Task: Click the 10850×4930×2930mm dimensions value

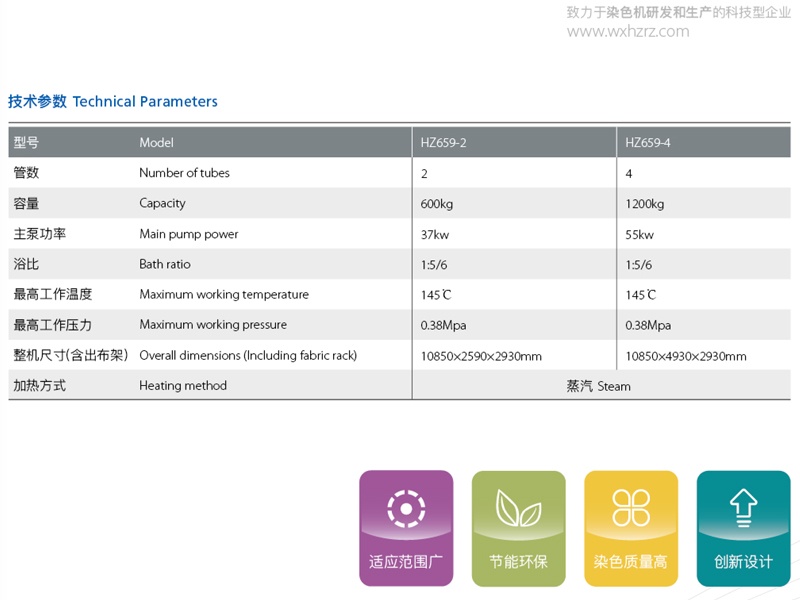Action: point(686,356)
